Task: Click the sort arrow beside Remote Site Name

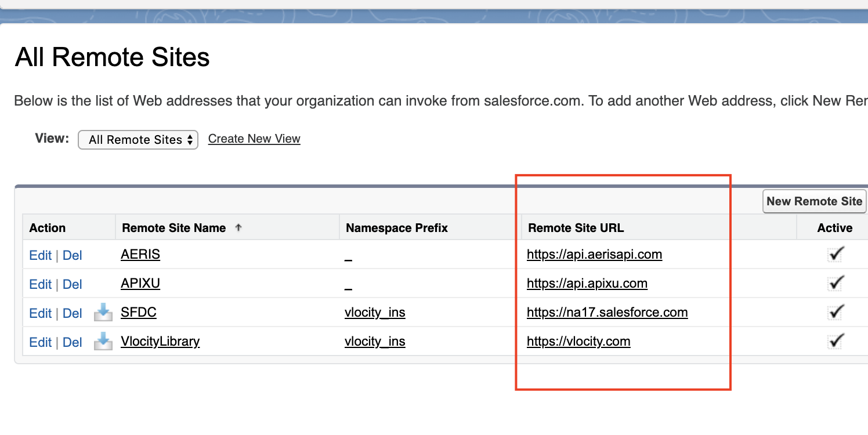Action: (x=238, y=228)
